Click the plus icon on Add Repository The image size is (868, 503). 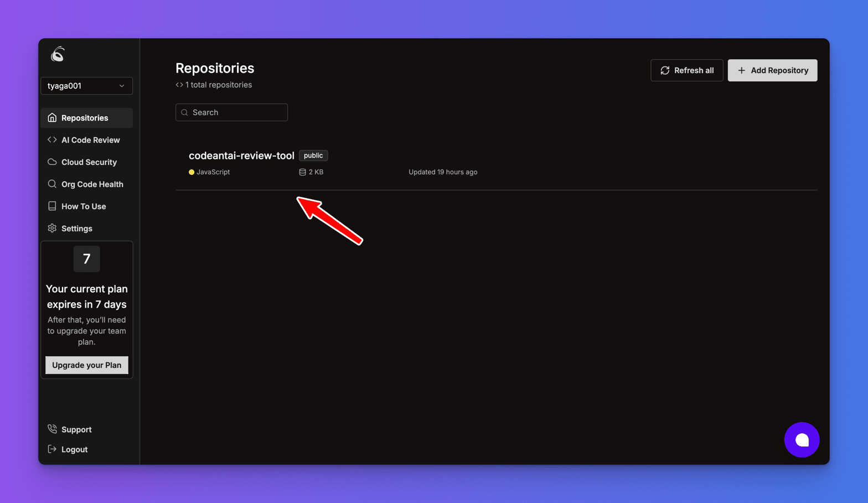coord(741,70)
